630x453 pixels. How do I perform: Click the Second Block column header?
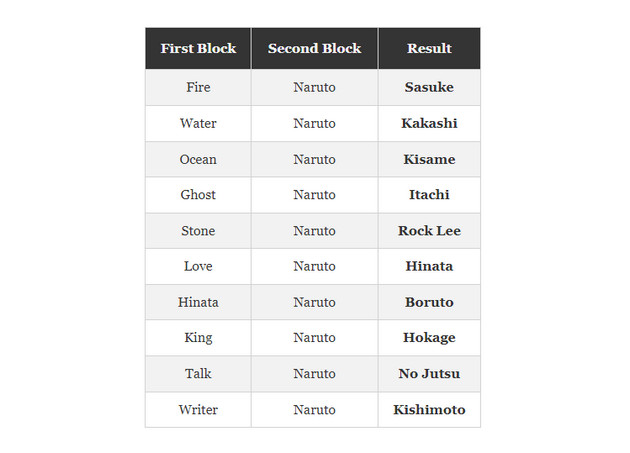click(314, 48)
